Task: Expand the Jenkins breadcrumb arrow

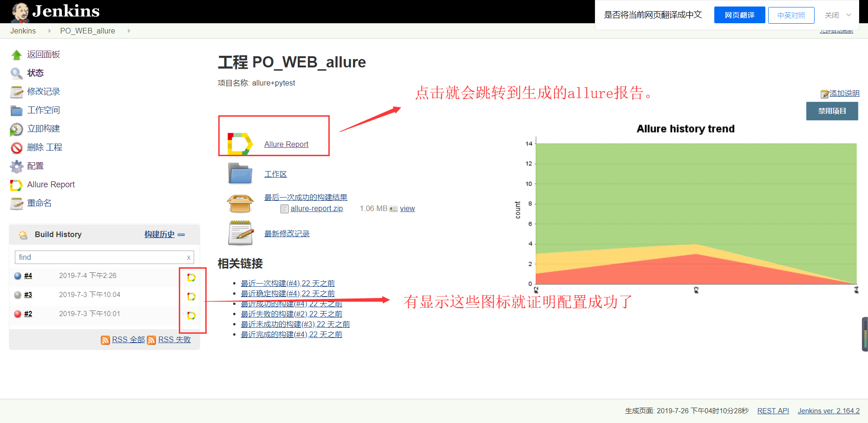Action: tap(49, 31)
